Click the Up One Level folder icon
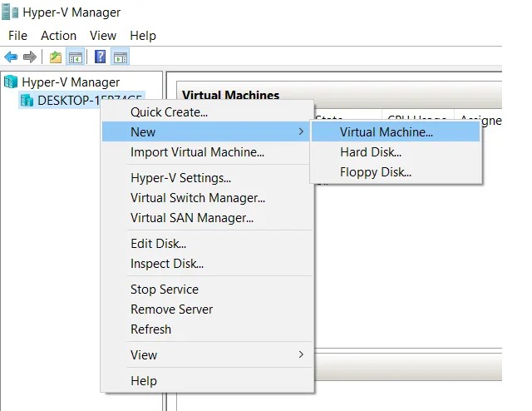 [x=56, y=57]
